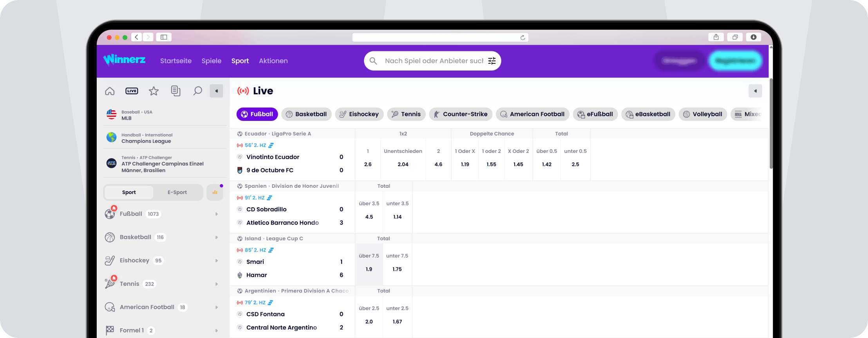Screen dimensions: 868x338
Task: Expand the American Football category arrow
Action: pos(217,307)
